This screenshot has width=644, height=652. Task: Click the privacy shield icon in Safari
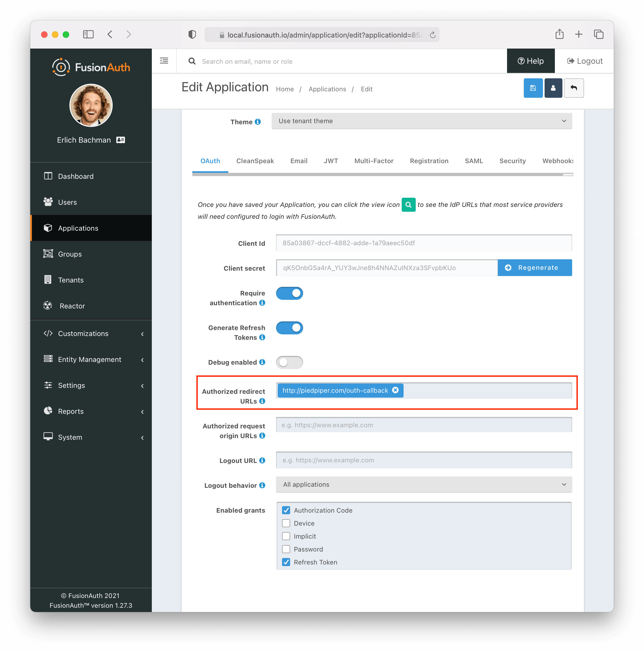(x=192, y=34)
